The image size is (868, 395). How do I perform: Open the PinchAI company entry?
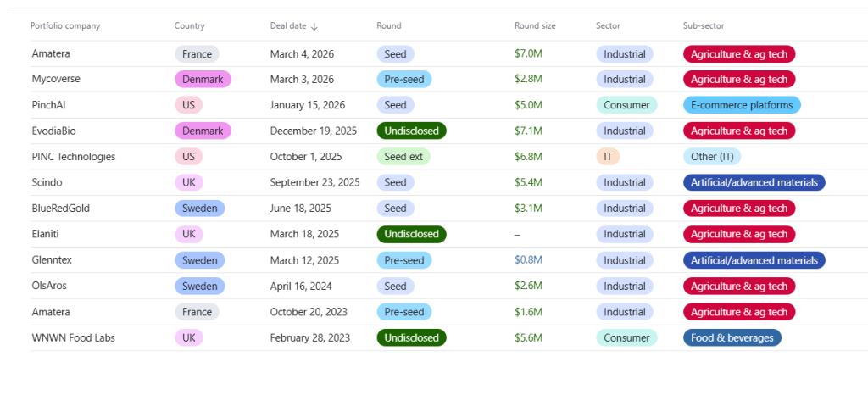pos(50,105)
